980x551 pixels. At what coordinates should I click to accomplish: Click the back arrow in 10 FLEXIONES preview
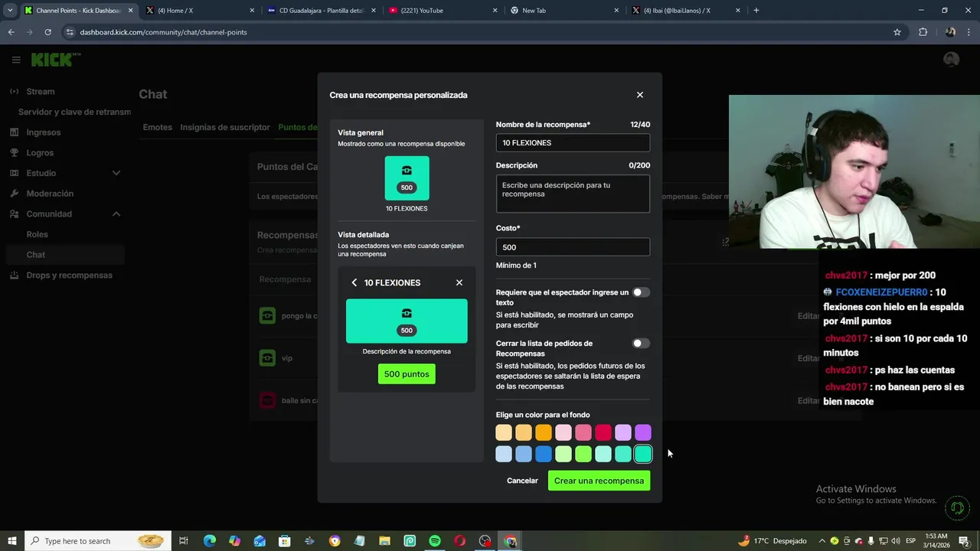(x=354, y=282)
